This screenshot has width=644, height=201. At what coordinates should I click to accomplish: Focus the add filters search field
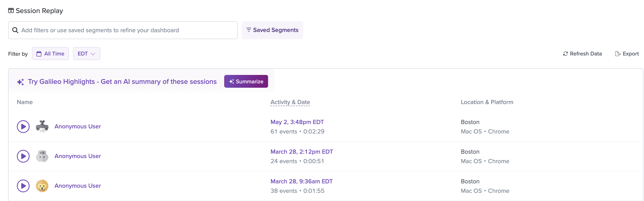(x=123, y=30)
